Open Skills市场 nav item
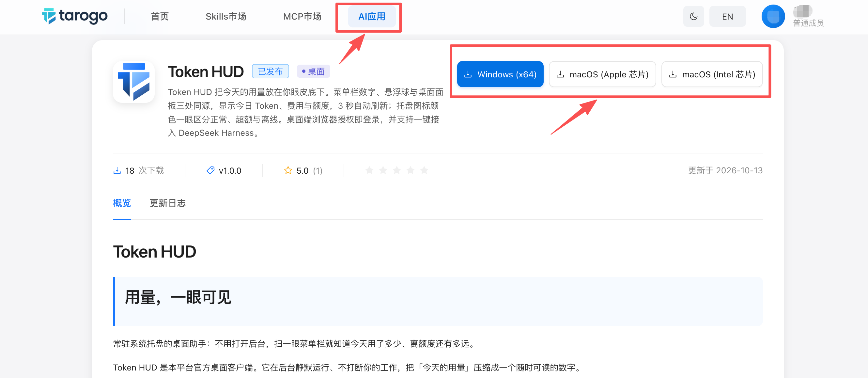The height and width of the screenshot is (378, 868). tap(226, 17)
